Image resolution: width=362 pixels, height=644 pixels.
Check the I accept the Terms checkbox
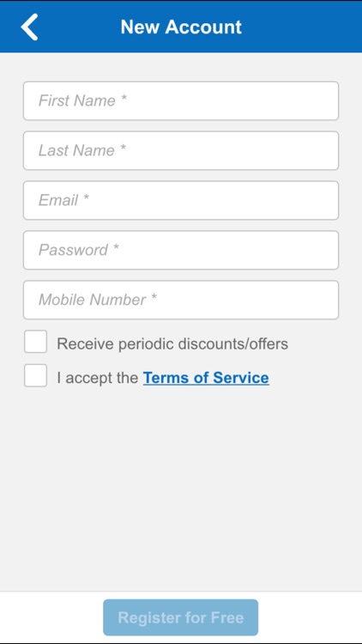tap(35, 375)
